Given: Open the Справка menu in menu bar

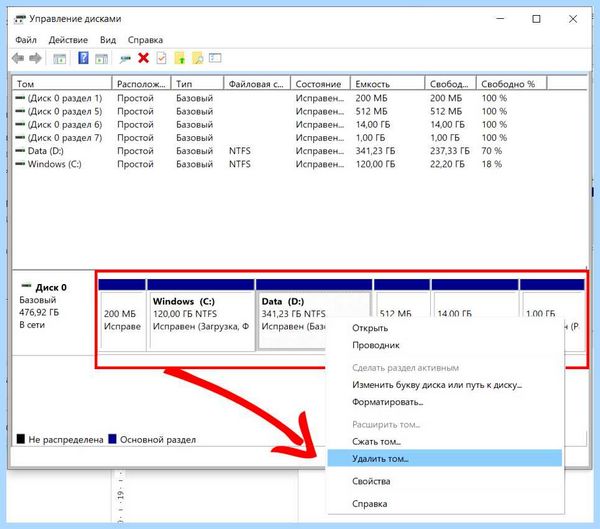Looking at the screenshot, I should (145, 40).
